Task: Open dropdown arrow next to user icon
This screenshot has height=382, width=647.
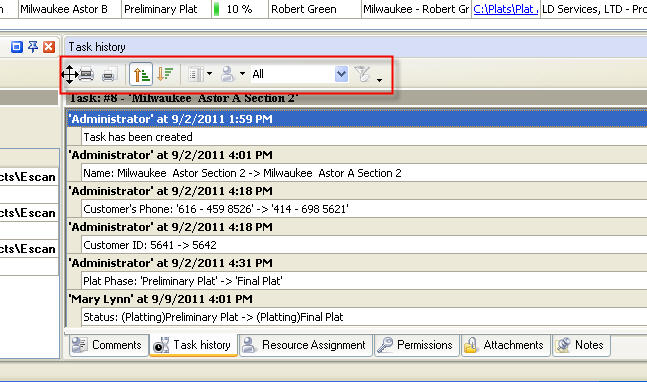Action: point(242,74)
